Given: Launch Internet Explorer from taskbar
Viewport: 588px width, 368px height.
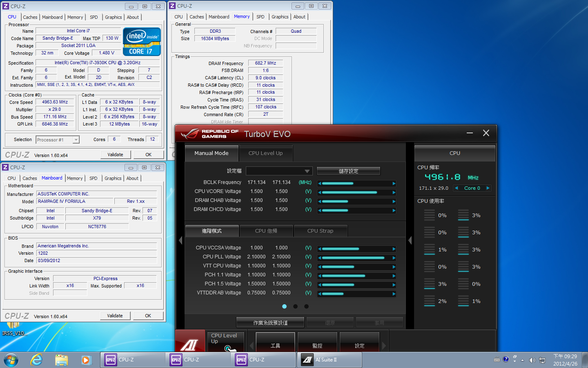Looking at the screenshot, I should click(x=37, y=360).
